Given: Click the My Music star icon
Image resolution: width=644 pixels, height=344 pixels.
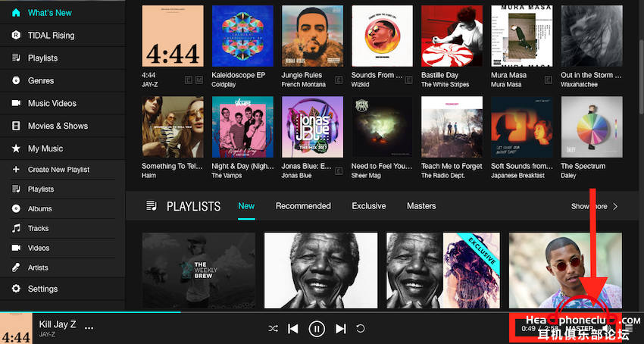Looking at the screenshot, I should point(16,149).
